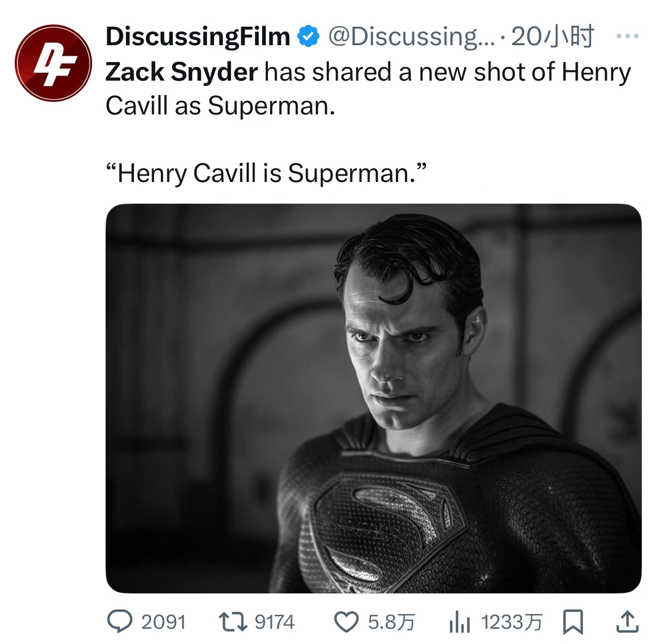Open the DiscussingFilm profile avatar
Screen dimensions: 657x644
52,64
